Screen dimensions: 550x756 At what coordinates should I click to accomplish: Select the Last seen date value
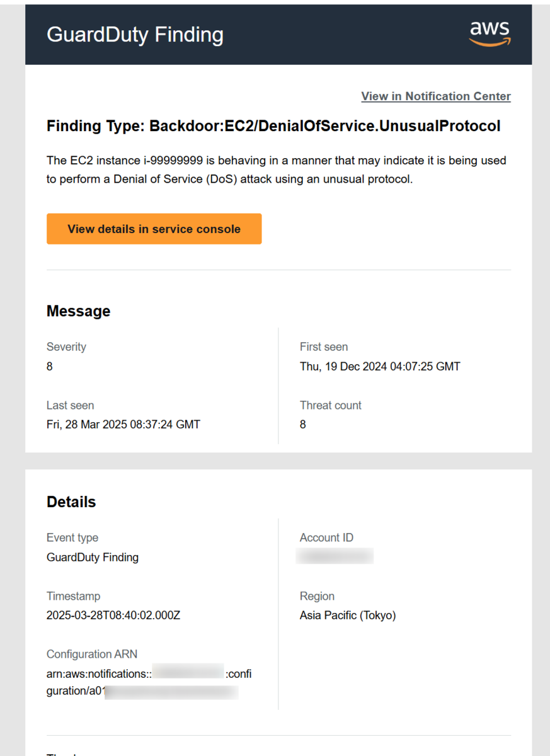[123, 425]
